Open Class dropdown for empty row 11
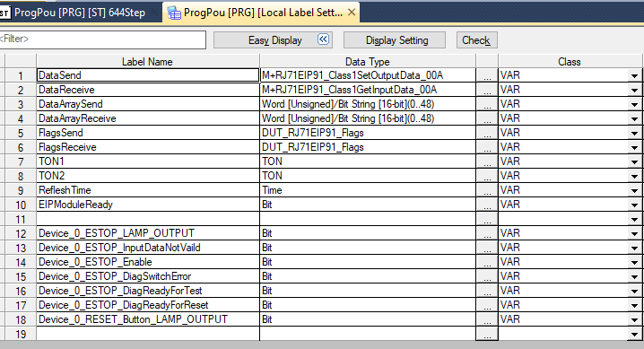 point(634,220)
